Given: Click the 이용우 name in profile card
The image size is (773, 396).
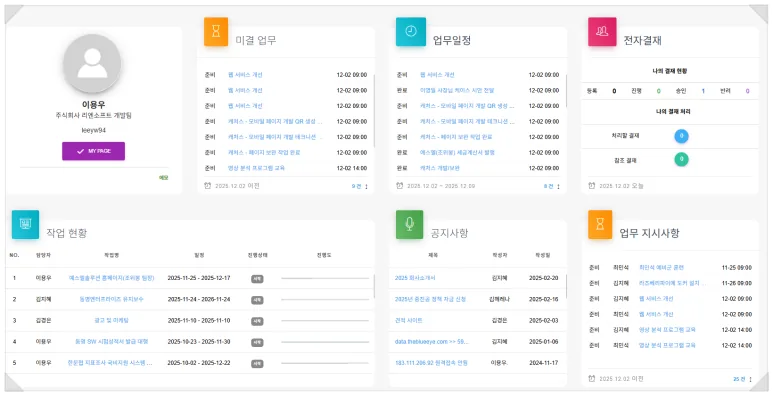Looking at the screenshot, I should click(x=93, y=105).
